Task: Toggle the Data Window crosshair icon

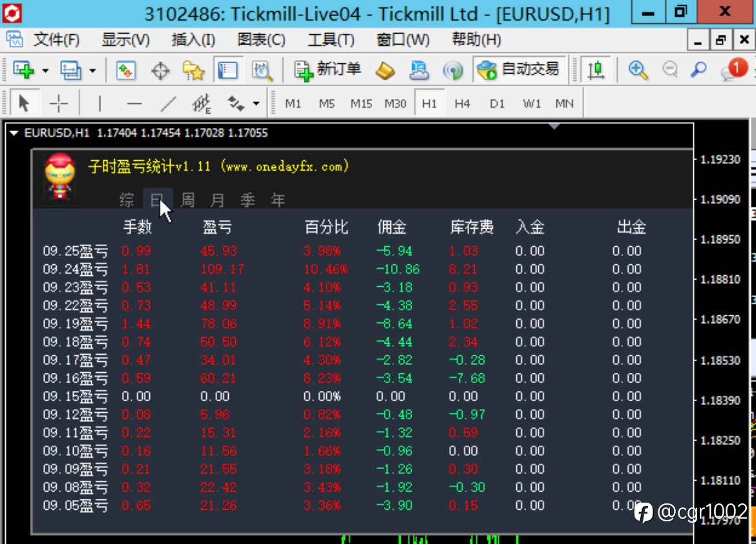Action: [160, 71]
